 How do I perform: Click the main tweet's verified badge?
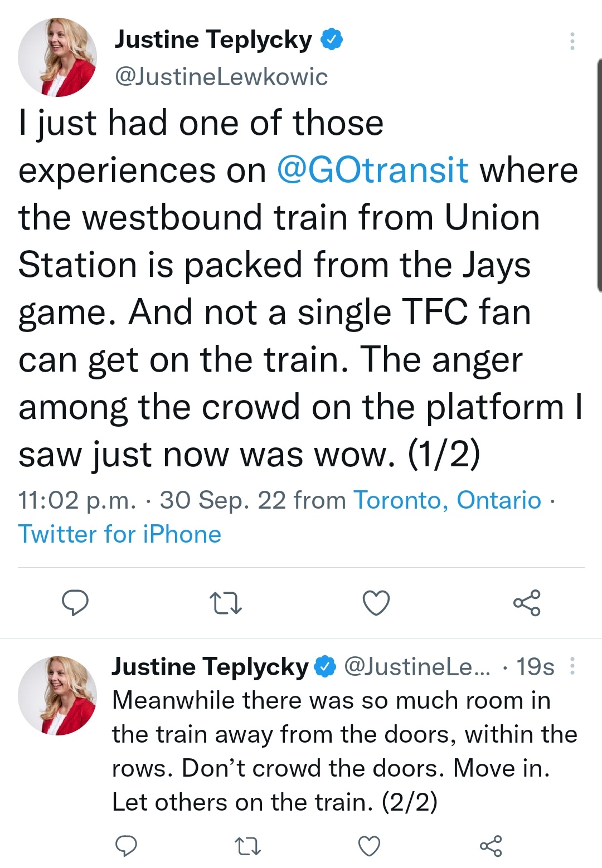click(x=332, y=40)
